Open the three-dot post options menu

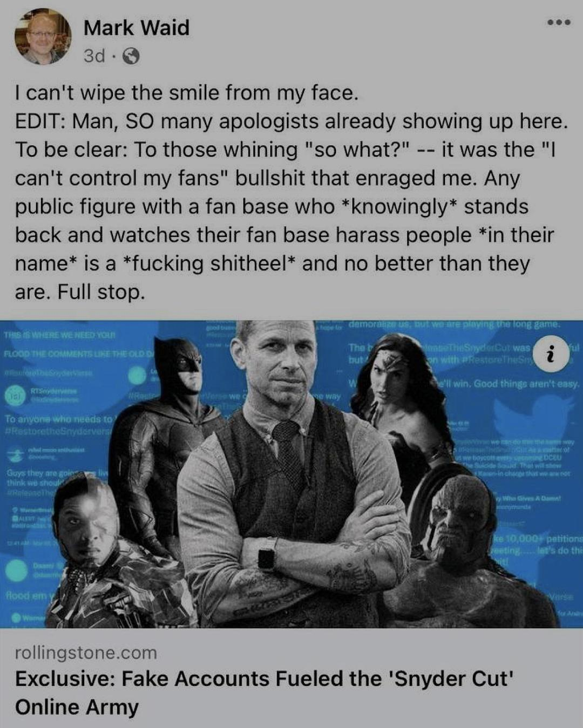(558, 23)
